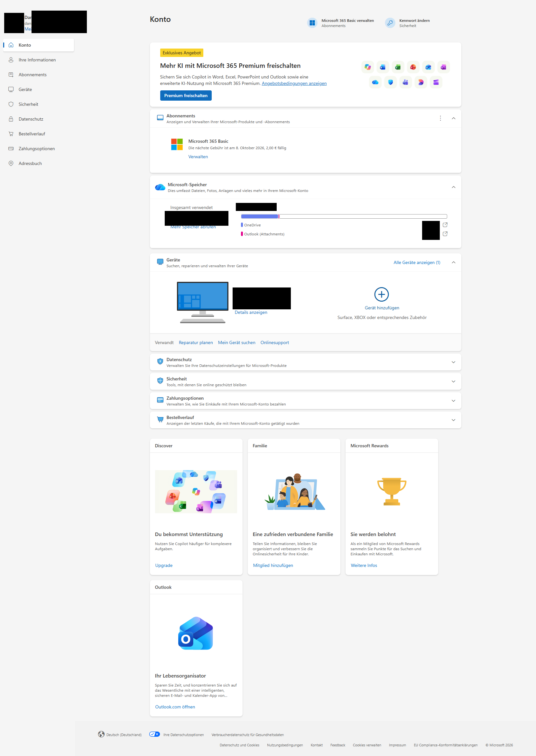Open Reparatur planen link
The image size is (536, 756).
click(x=196, y=343)
